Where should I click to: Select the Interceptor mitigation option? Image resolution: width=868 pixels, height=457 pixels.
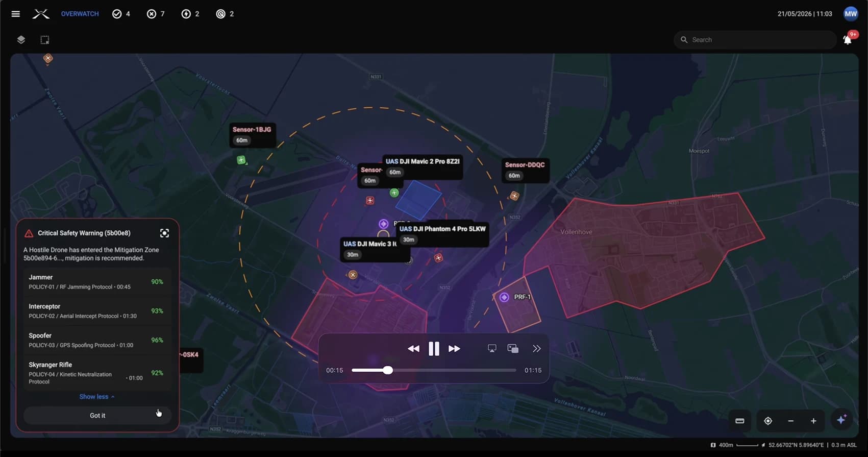pyautogui.click(x=97, y=311)
